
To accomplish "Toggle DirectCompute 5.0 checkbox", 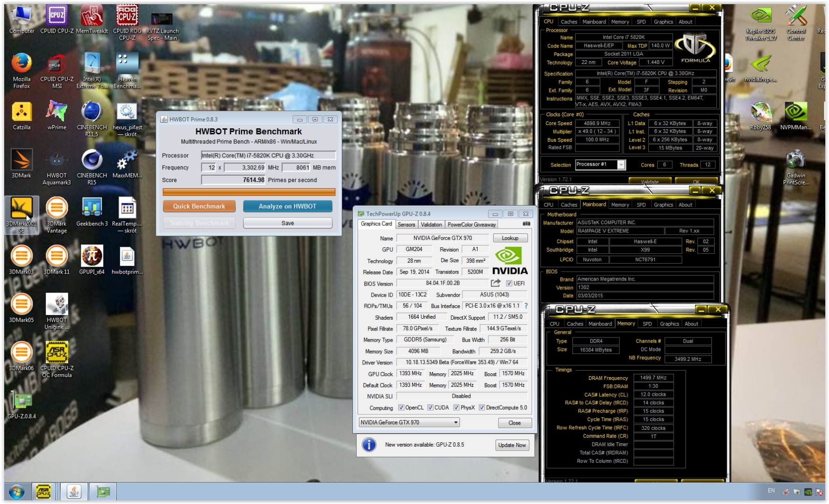I will pos(482,407).
